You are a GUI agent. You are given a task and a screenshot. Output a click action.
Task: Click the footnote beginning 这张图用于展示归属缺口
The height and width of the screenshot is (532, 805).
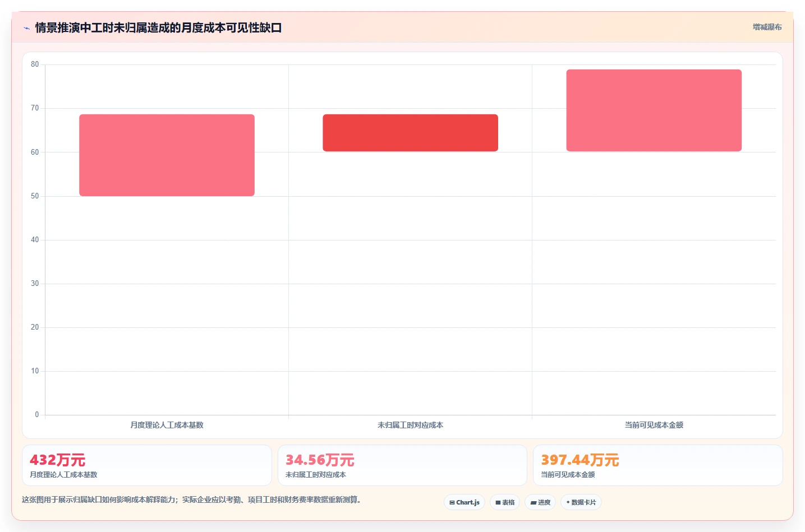(x=192, y=499)
